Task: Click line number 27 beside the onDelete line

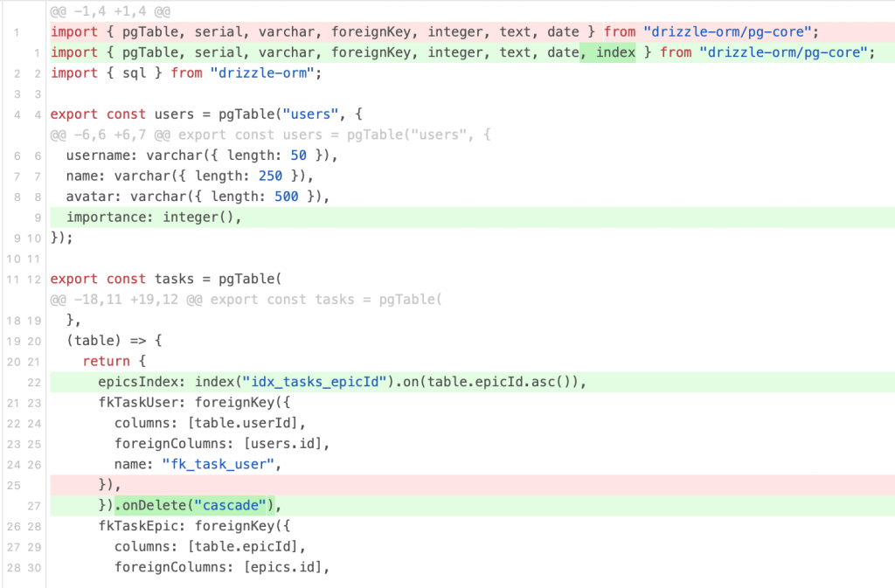Action: pyautogui.click(x=34, y=505)
